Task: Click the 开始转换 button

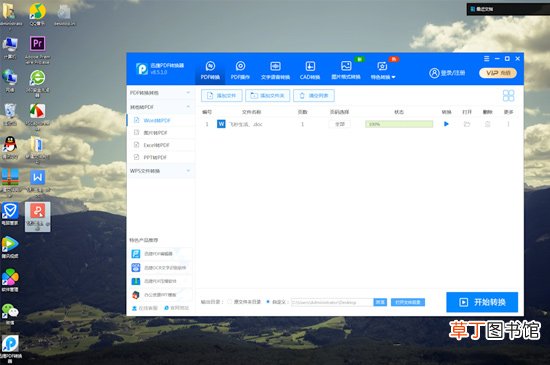Action: (482, 302)
